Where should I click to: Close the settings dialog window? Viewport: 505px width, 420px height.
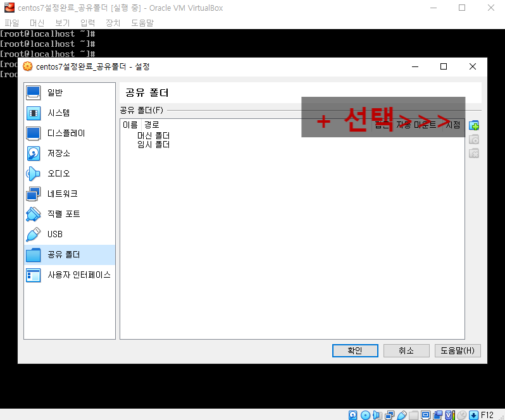coord(473,66)
